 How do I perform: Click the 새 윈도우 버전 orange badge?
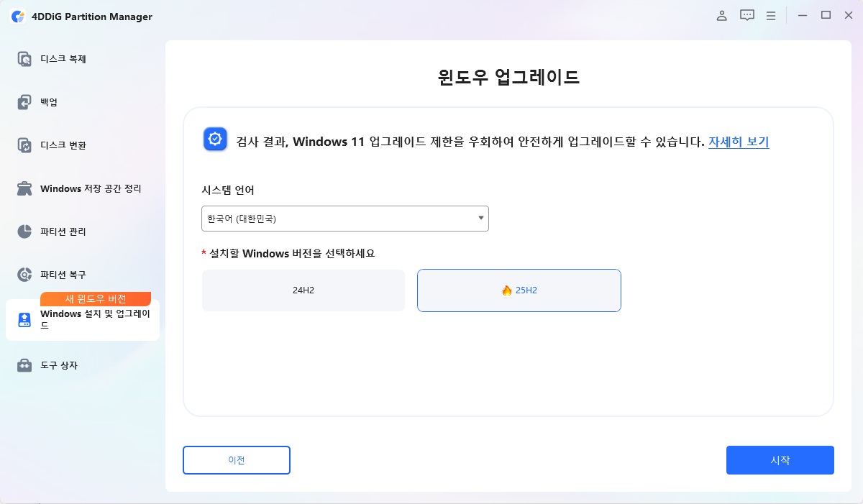96,299
